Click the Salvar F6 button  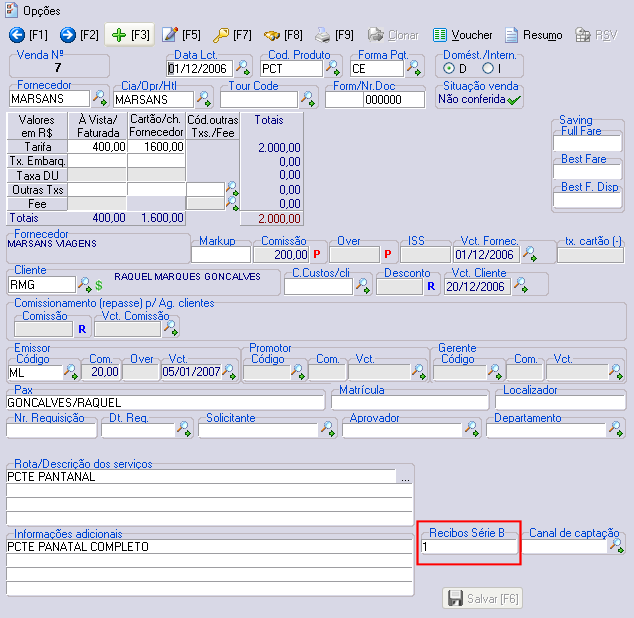click(482, 598)
